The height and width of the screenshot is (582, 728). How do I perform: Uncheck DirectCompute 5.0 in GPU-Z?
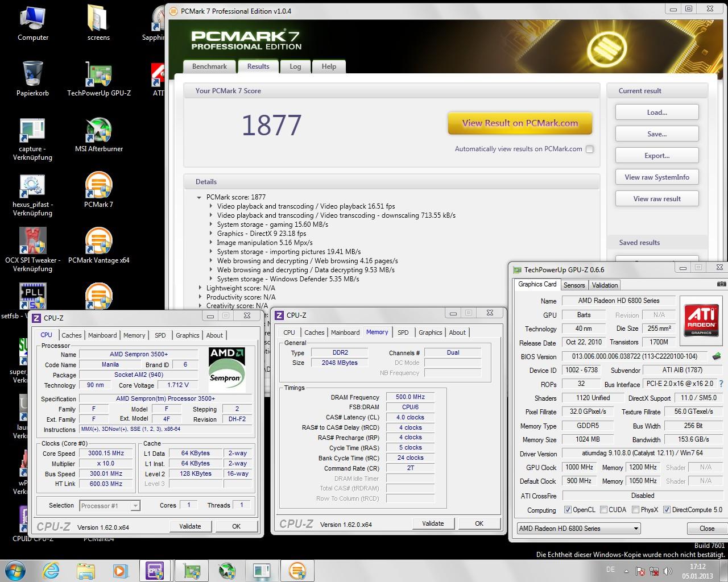[x=667, y=510]
